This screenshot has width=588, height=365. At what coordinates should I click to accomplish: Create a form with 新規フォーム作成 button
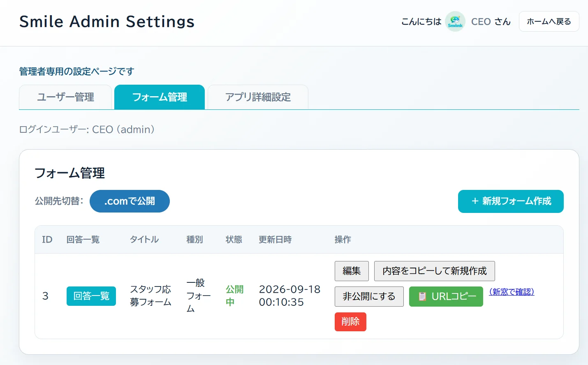click(x=511, y=201)
